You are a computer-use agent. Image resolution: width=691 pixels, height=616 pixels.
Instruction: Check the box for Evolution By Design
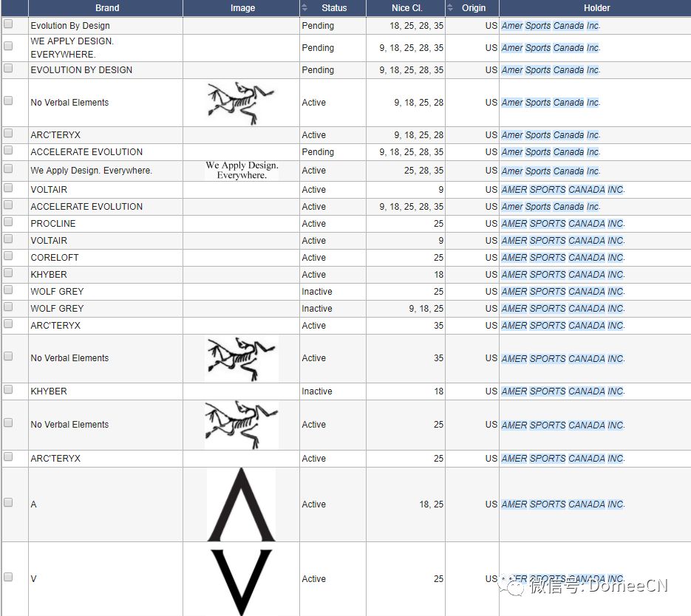click(x=8, y=24)
